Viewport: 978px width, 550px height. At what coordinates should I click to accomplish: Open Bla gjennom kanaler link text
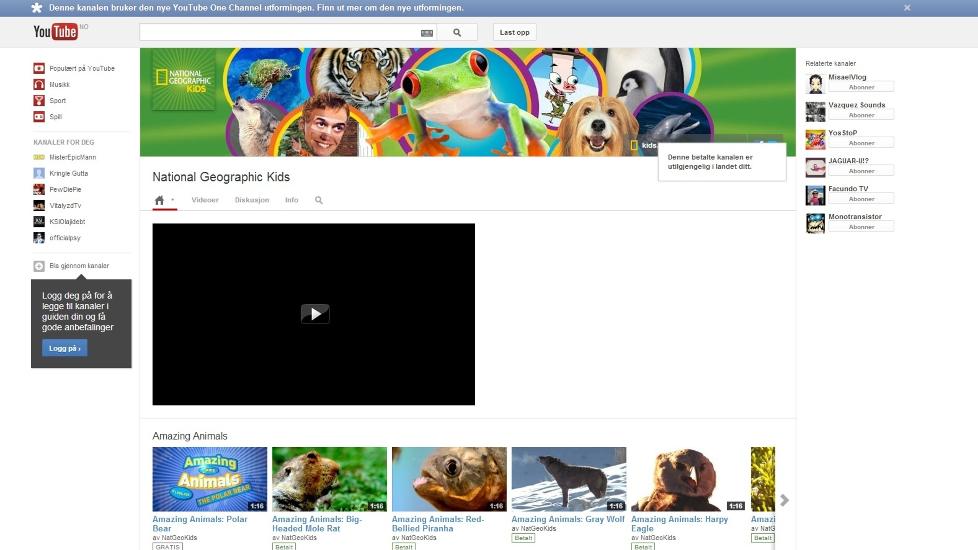point(79,266)
